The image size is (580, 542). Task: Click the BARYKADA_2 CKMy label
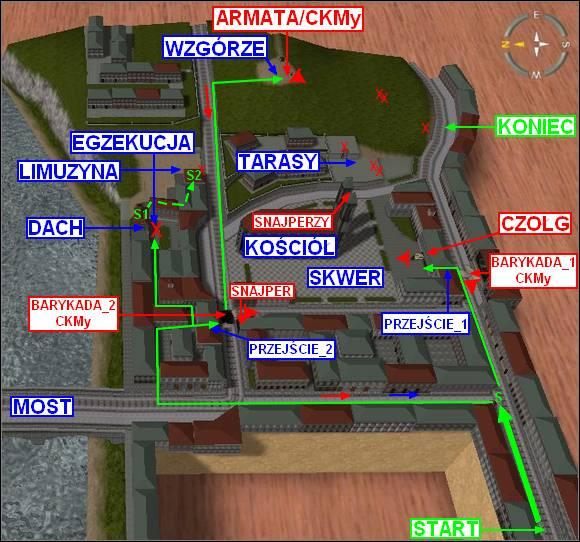pos(73,314)
